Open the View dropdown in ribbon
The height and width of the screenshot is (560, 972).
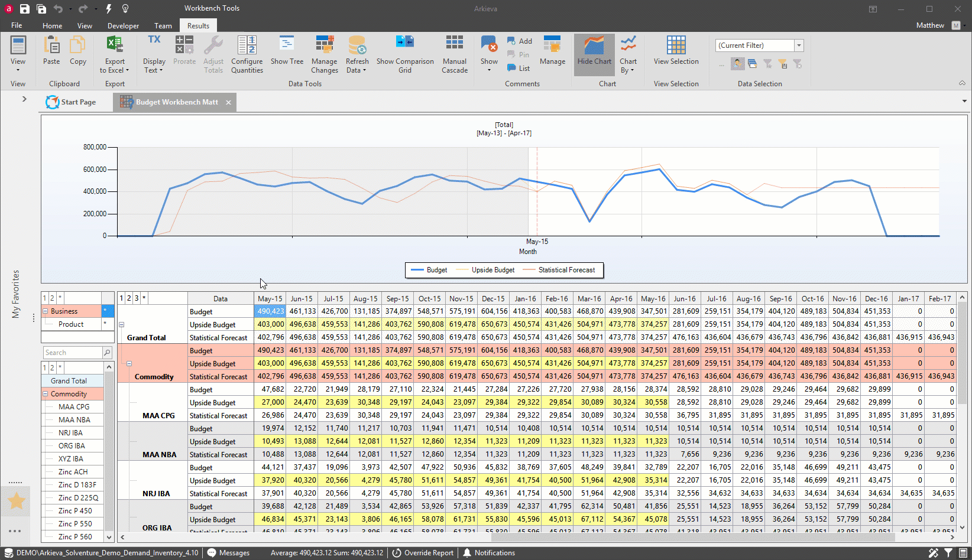(18, 54)
